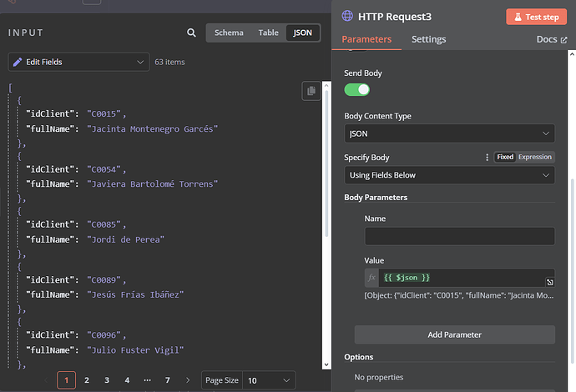Switch Specify Body to Expression mode
Image resolution: width=576 pixels, height=392 pixels.
(x=535, y=157)
